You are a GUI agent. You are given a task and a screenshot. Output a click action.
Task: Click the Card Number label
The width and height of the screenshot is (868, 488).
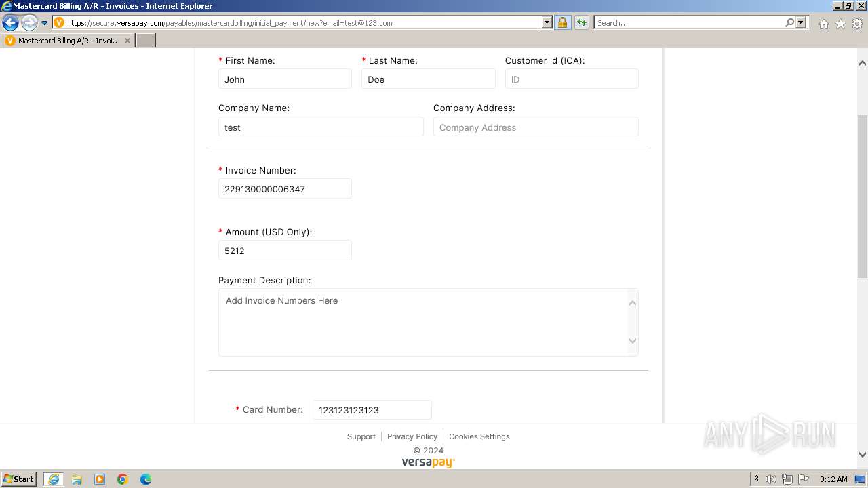[273, 409]
